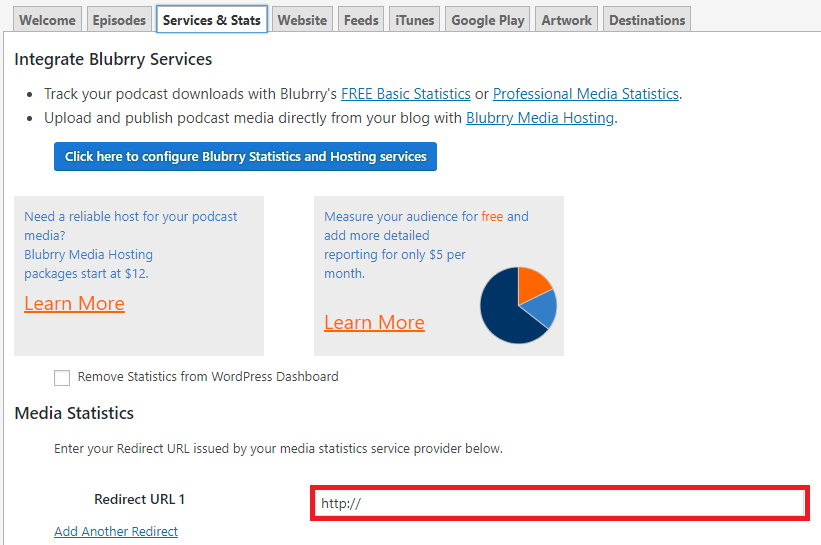
Task: Click Add Another Redirect link
Action: click(x=116, y=531)
